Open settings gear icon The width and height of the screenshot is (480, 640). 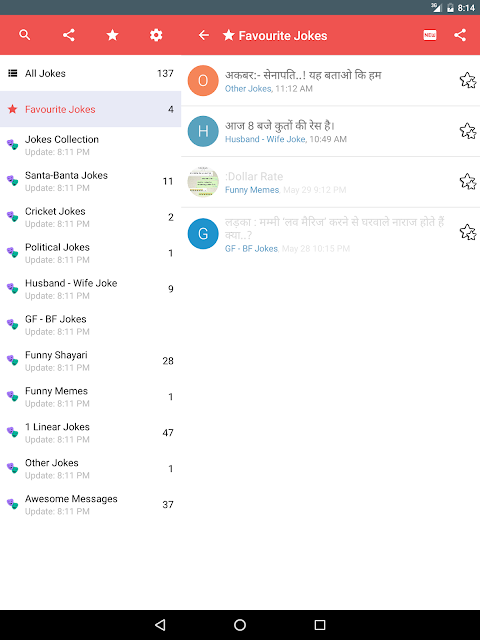(x=156, y=35)
